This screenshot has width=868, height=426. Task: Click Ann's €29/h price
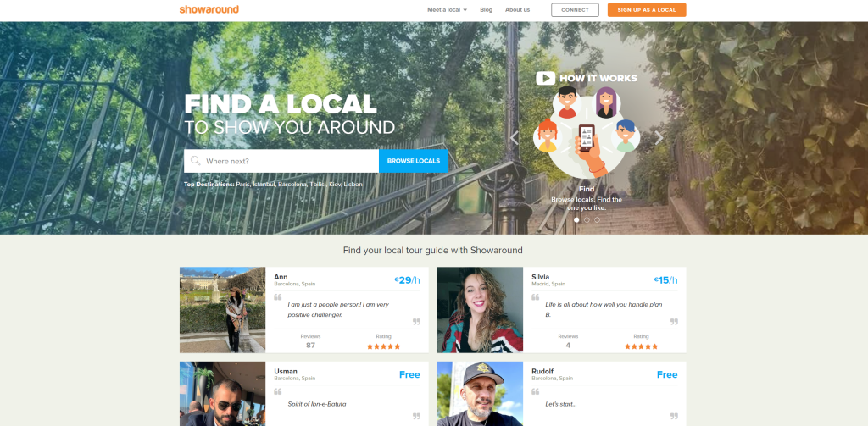point(407,280)
